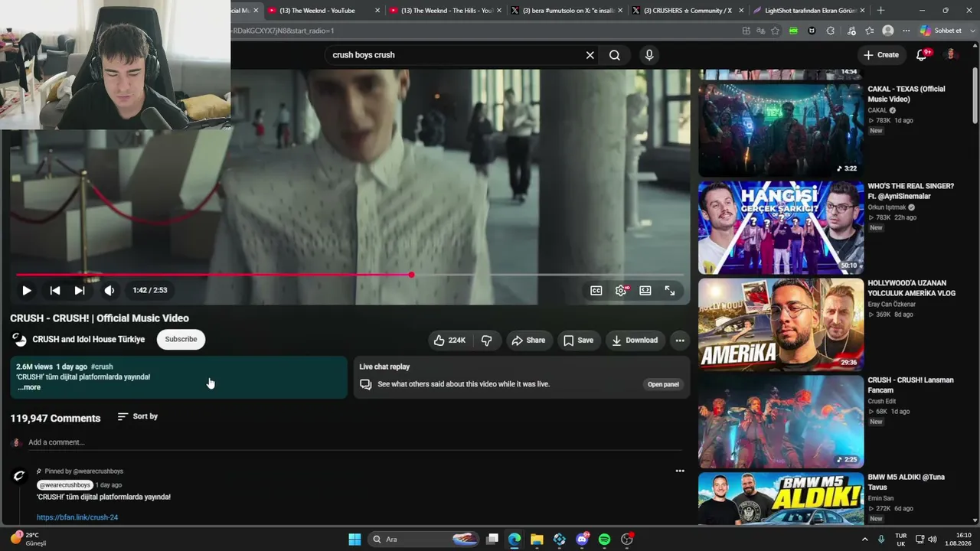This screenshot has width=980, height=551.
Task: Download the CRUSH music video
Action: coord(635,341)
